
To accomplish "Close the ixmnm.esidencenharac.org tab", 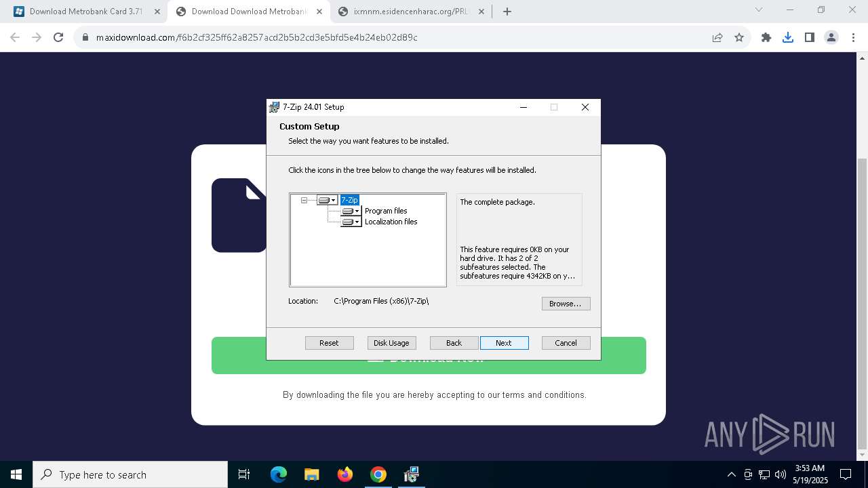I will coord(481,12).
